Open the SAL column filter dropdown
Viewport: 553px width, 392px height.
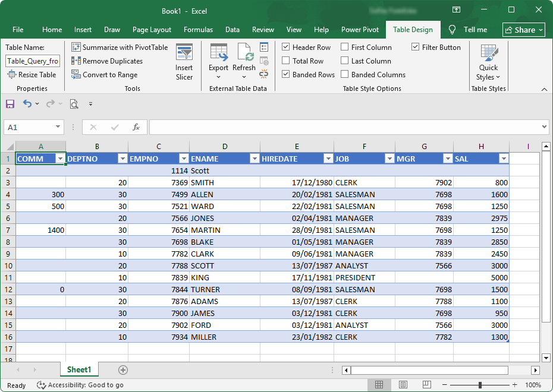(504, 159)
